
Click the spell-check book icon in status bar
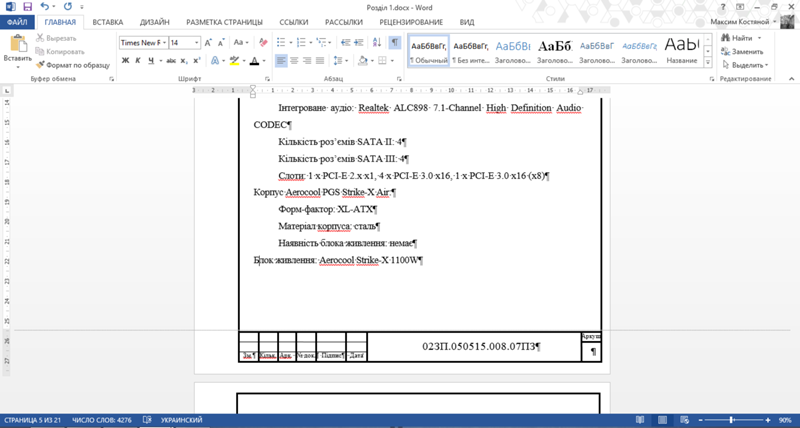tap(146, 420)
